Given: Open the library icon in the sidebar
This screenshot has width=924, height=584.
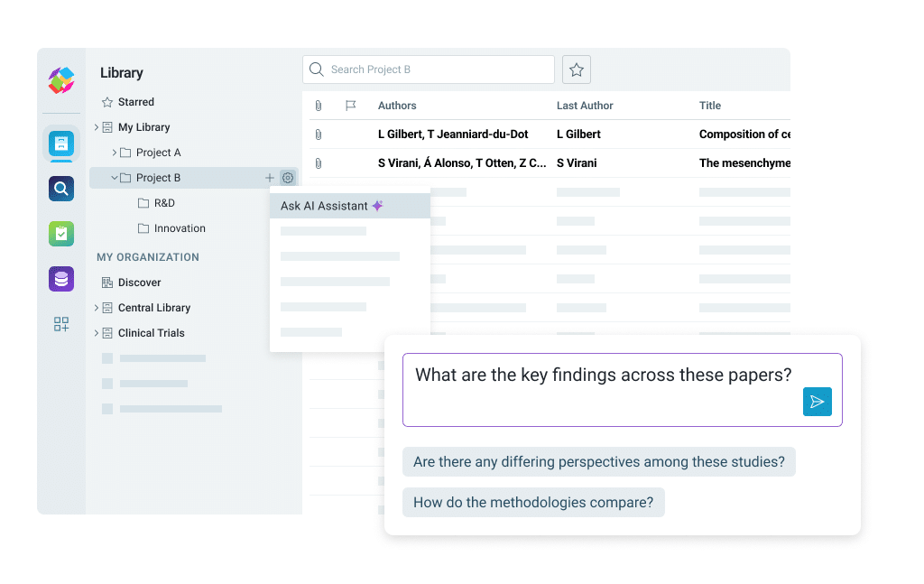Looking at the screenshot, I should point(61,143).
